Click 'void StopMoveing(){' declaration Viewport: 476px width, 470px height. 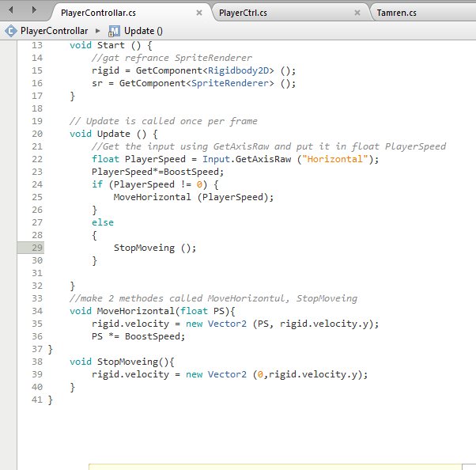coord(122,362)
